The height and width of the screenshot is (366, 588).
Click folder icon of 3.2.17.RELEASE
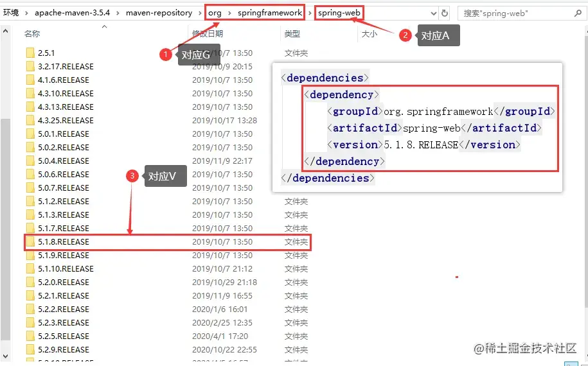30,66
